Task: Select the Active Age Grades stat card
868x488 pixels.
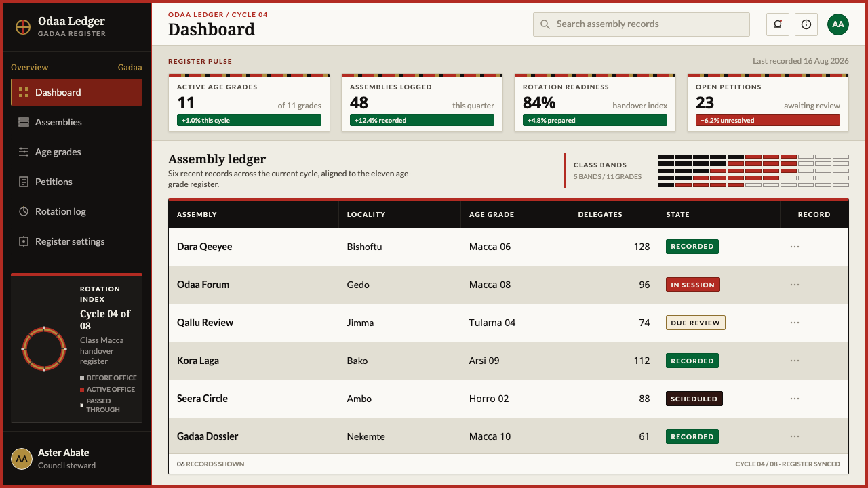Action: tap(249, 102)
